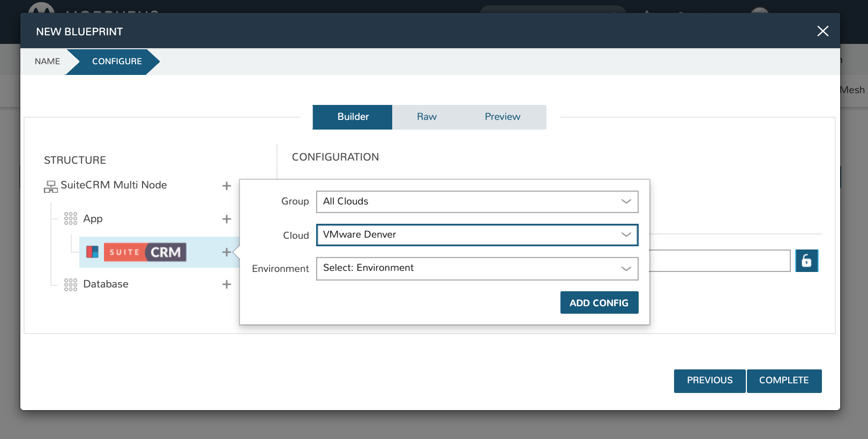Select the Builder tab
This screenshot has width=868, height=439.
353,117
